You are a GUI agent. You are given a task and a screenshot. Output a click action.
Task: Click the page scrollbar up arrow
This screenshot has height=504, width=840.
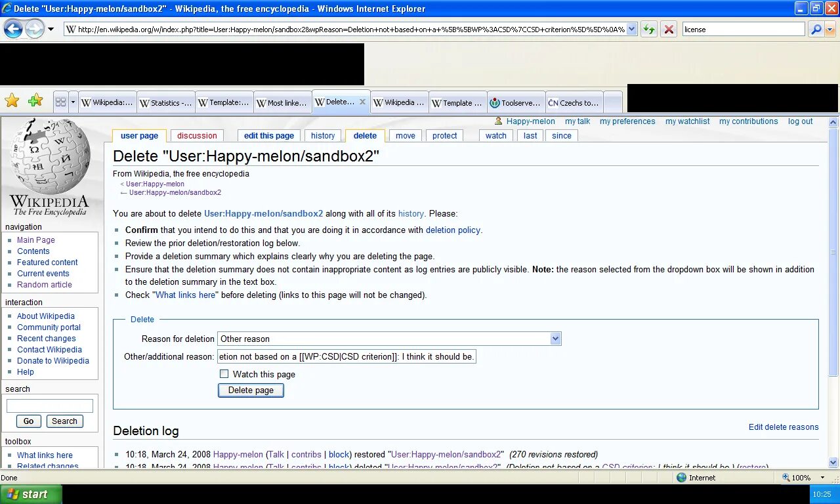833,123
